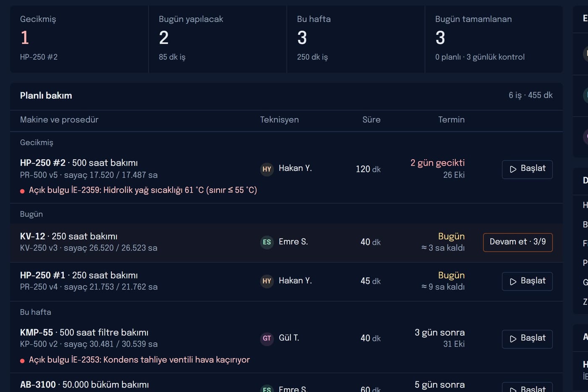Start the AB-3100 büküm bakımı job

[527, 387]
